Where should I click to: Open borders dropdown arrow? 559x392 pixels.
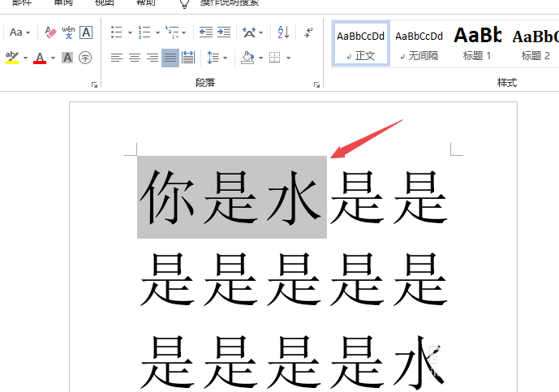click(288, 58)
